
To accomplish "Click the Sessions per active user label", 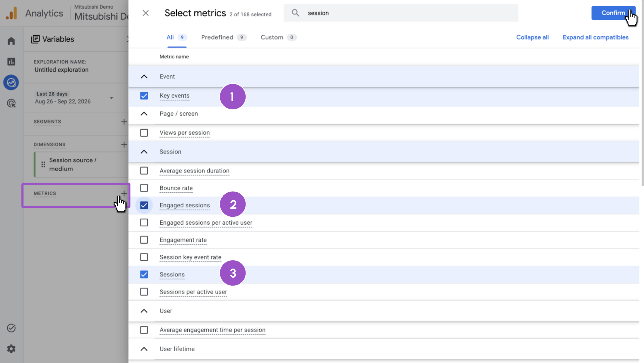I will coord(193,292).
